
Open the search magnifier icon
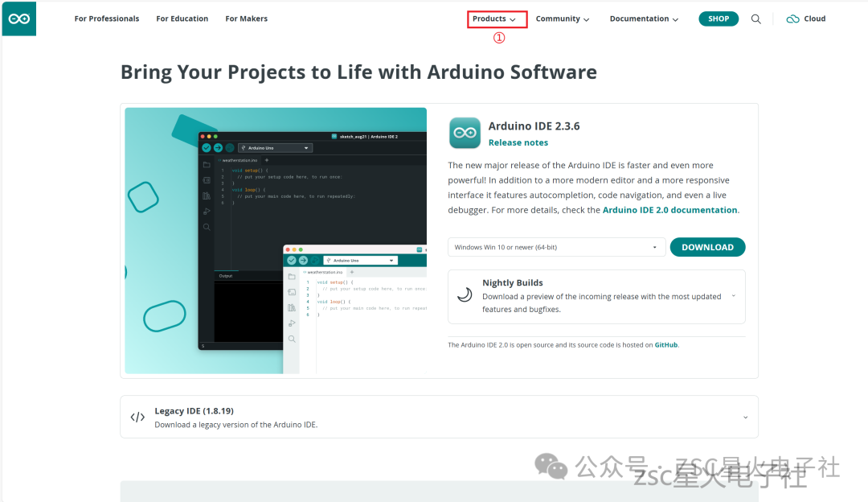point(755,19)
